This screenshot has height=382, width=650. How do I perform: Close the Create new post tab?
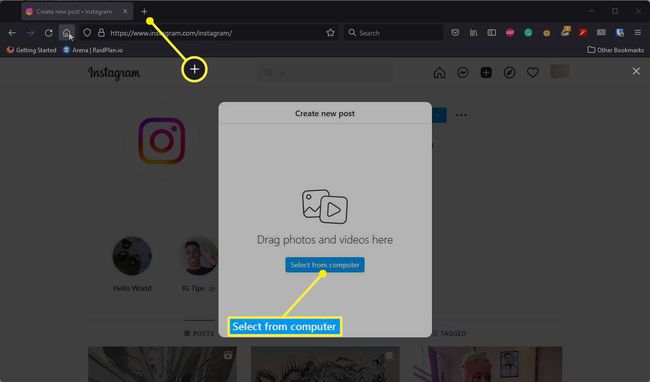[x=125, y=12]
